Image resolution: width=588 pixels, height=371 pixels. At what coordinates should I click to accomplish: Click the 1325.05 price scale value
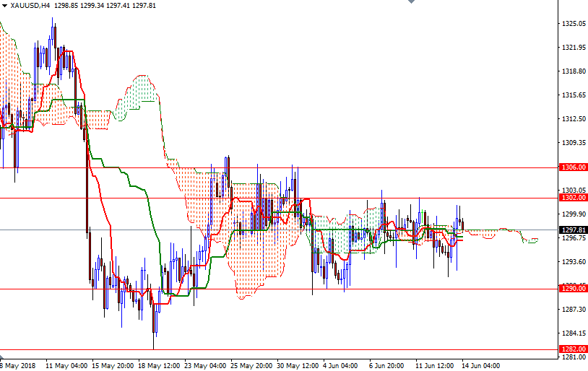tap(574, 24)
